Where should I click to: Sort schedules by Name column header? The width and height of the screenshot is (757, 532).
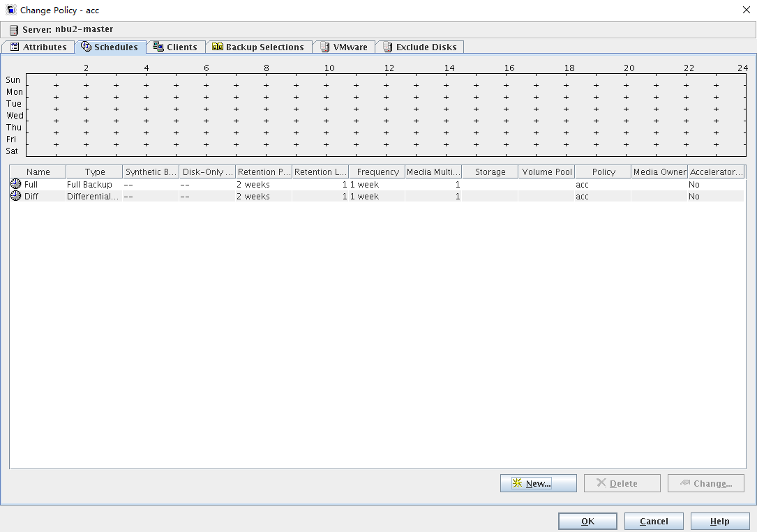(38, 172)
